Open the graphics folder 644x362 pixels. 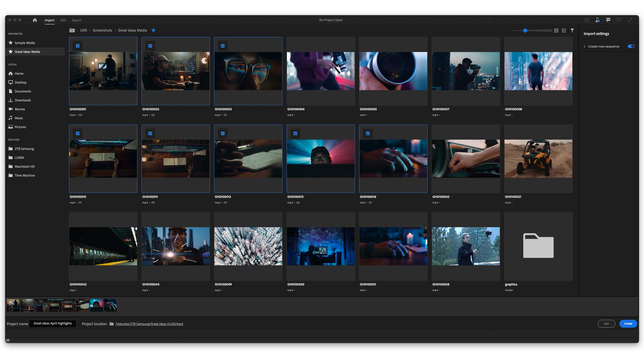[538, 246]
